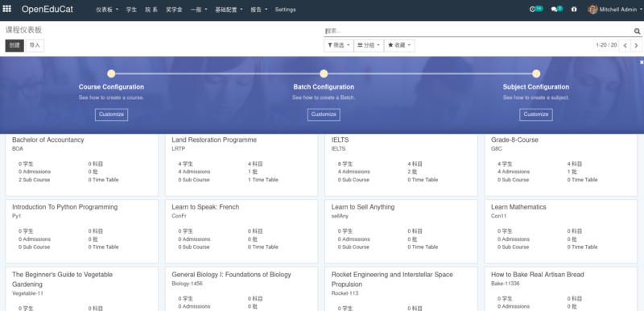The height and width of the screenshot is (311, 644).
Task: Click 2 批 in the IELTS card
Action: point(412,172)
